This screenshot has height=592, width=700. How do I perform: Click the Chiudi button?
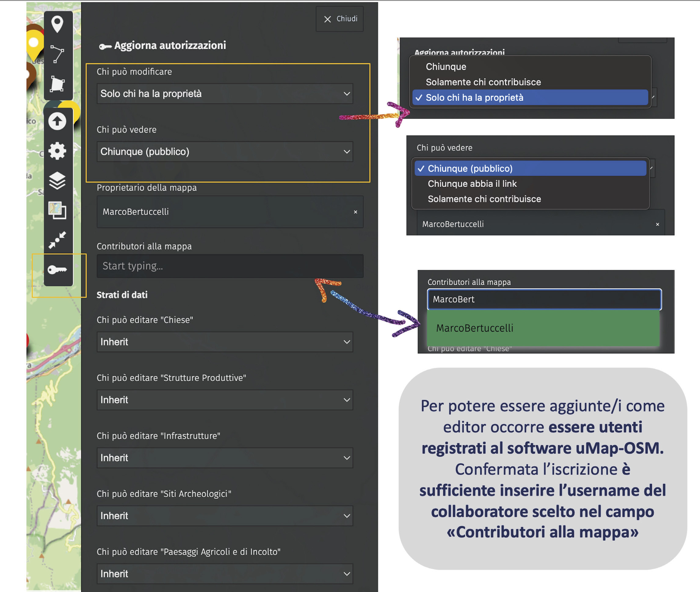(339, 19)
